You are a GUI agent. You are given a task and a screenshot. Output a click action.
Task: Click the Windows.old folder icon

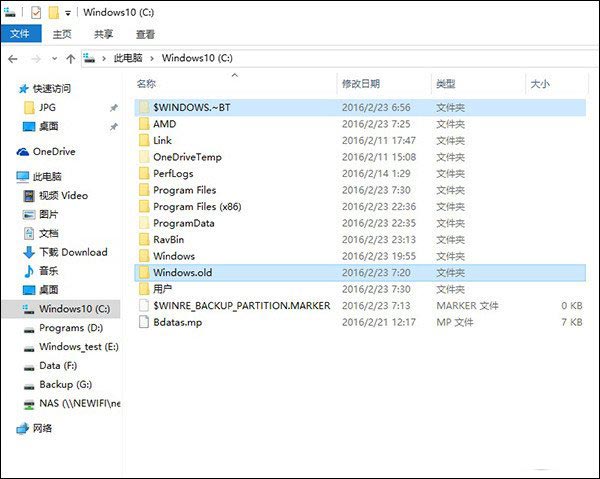144,272
